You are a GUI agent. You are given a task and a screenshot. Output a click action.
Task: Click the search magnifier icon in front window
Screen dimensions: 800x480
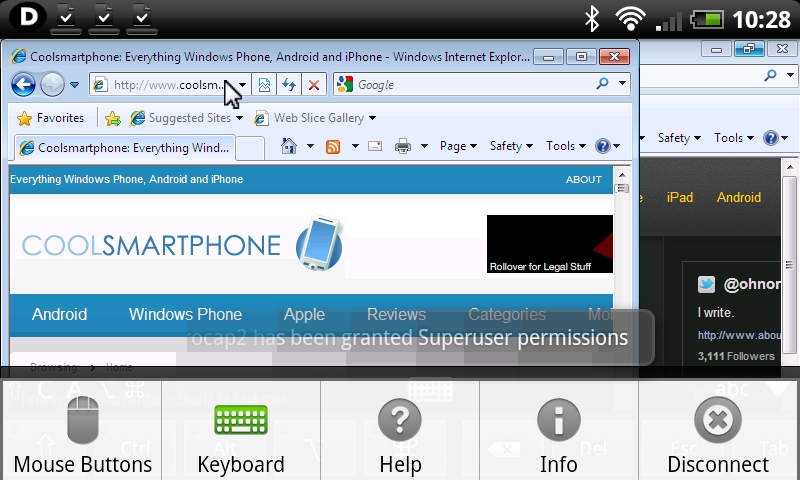click(603, 84)
